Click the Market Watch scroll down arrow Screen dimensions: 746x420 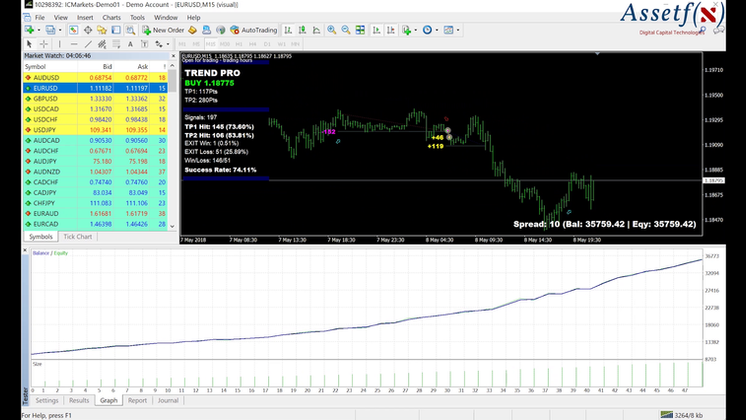tap(172, 226)
